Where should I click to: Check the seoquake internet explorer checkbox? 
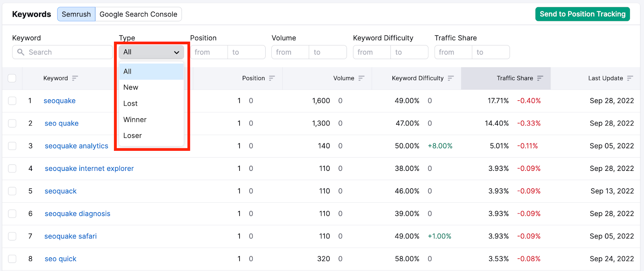(12, 168)
